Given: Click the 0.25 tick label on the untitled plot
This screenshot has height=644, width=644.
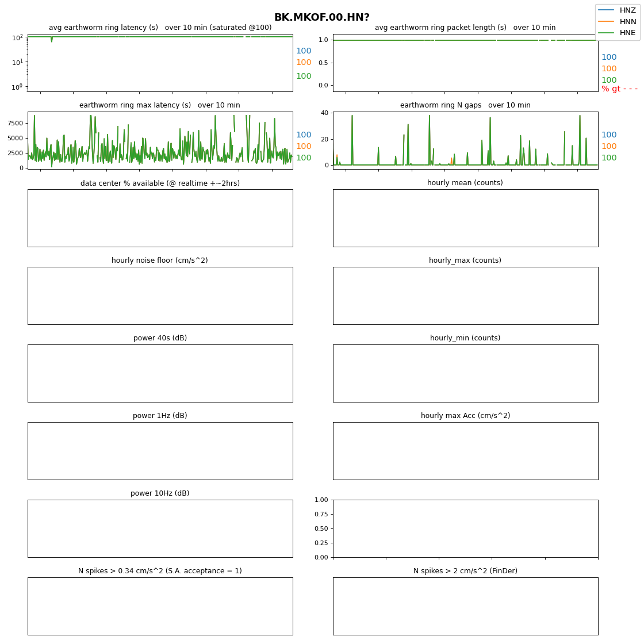Looking at the screenshot, I should (x=321, y=543).
